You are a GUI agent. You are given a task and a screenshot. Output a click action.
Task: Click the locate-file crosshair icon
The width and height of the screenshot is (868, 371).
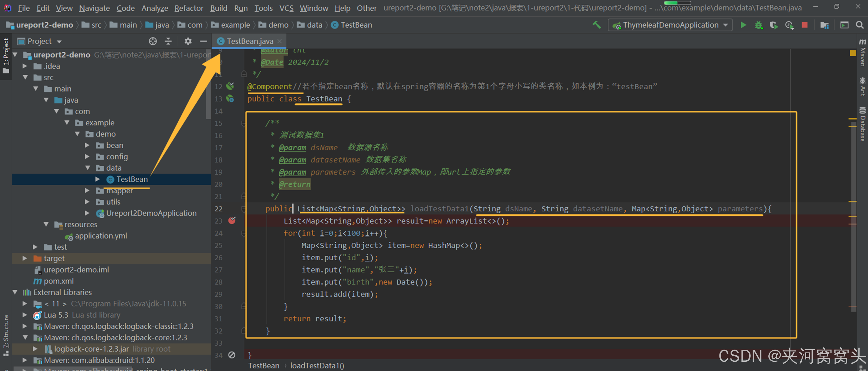[153, 41]
